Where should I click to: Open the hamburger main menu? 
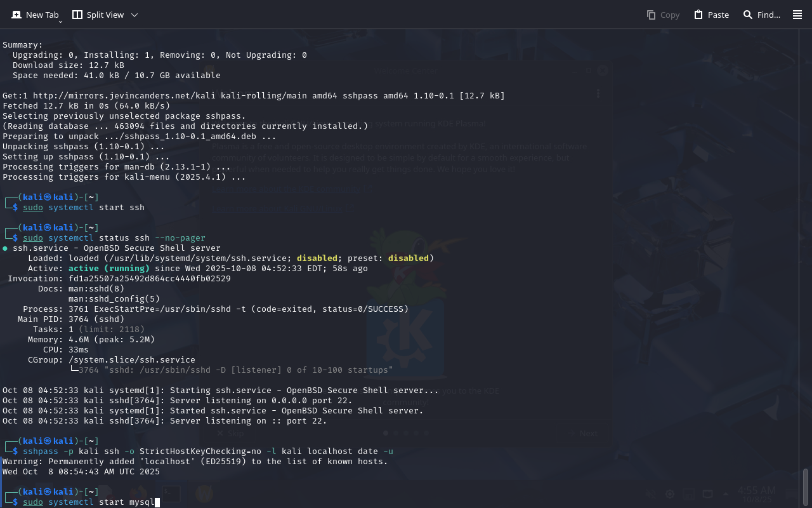pyautogui.click(x=797, y=15)
